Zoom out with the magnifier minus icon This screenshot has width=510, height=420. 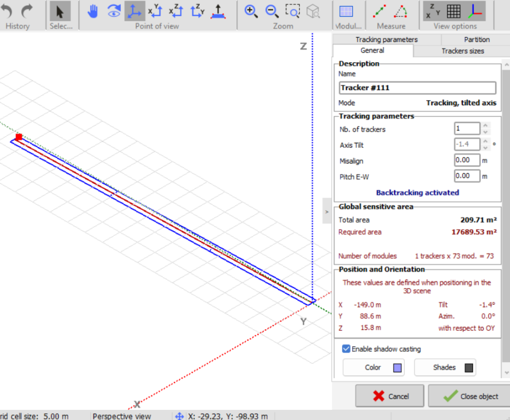[x=272, y=11]
